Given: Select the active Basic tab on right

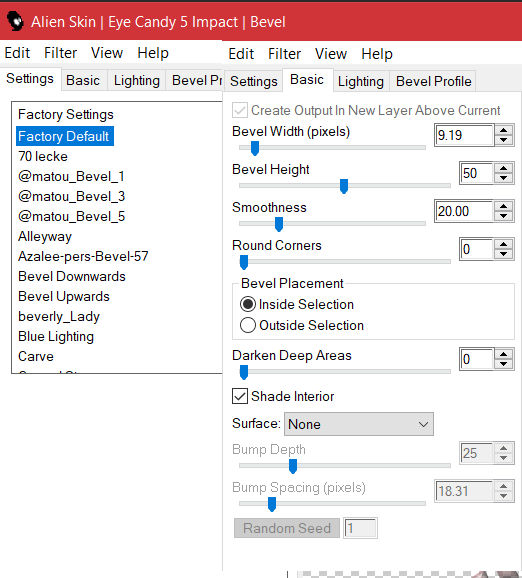Looking at the screenshot, I should (307, 80).
